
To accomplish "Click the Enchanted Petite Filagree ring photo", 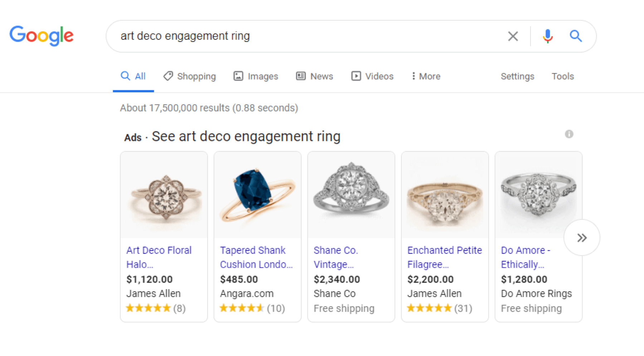I will point(445,195).
